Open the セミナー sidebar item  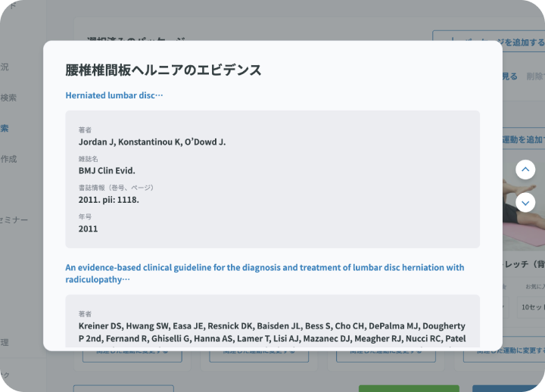[15, 219]
